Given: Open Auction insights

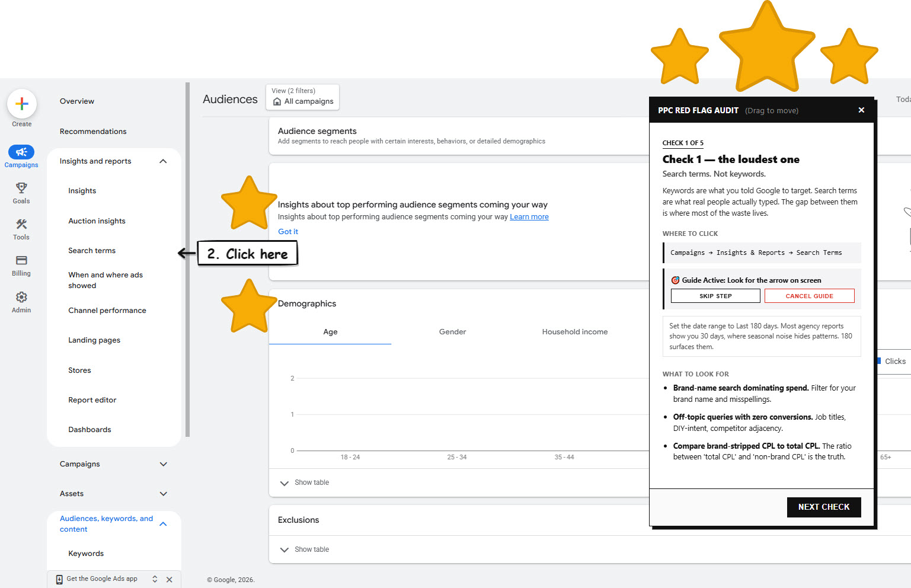Looking at the screenshot, I should [x=97, y=221].
